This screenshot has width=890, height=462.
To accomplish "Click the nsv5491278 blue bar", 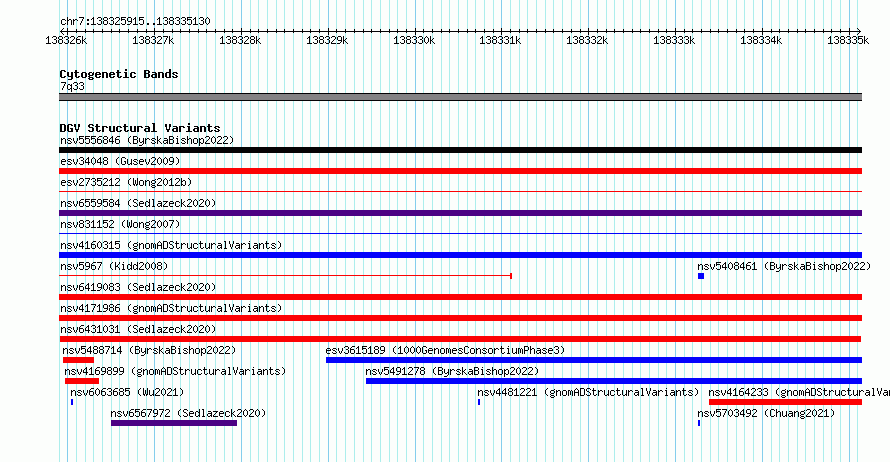I will coord(614,381).
